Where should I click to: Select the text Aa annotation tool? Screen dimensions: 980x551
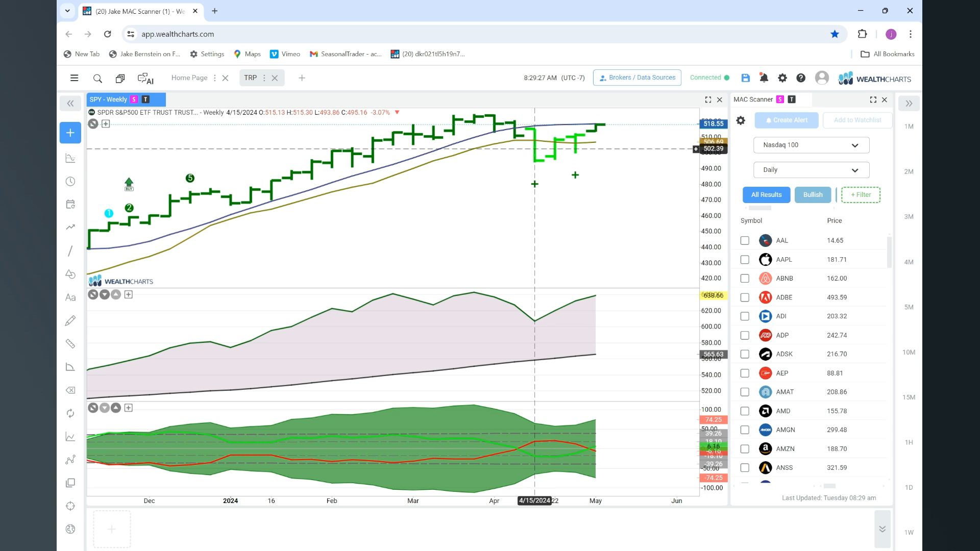pyautogui.click(x=70, y=297)
